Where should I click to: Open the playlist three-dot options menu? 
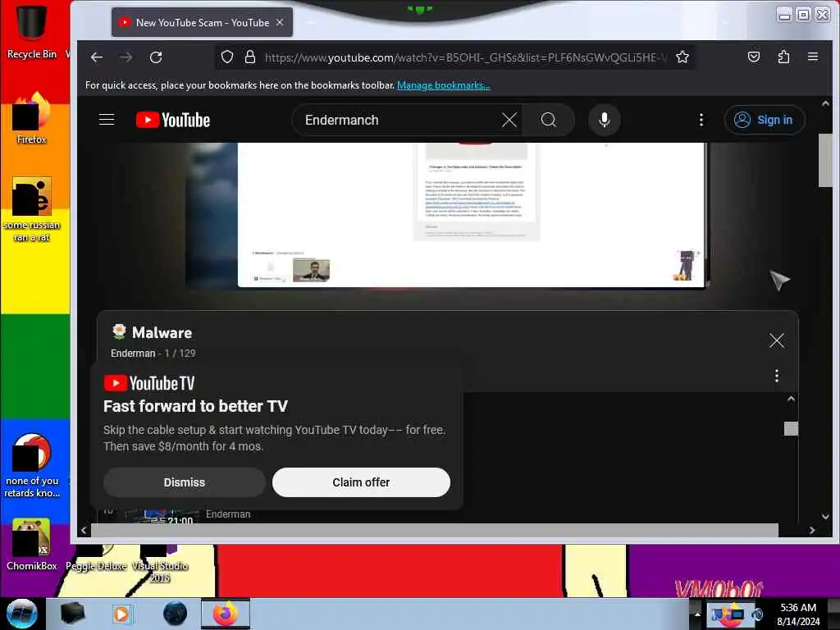(776, 376)
